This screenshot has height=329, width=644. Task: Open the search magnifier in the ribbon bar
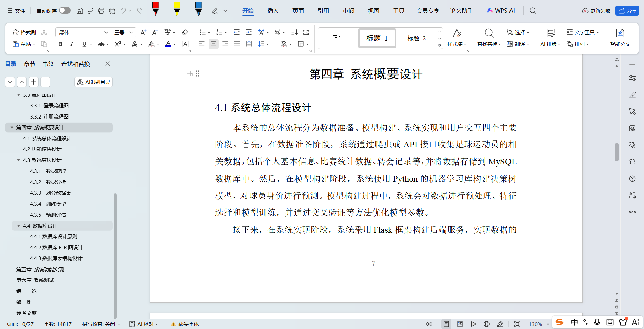(533, 11)
